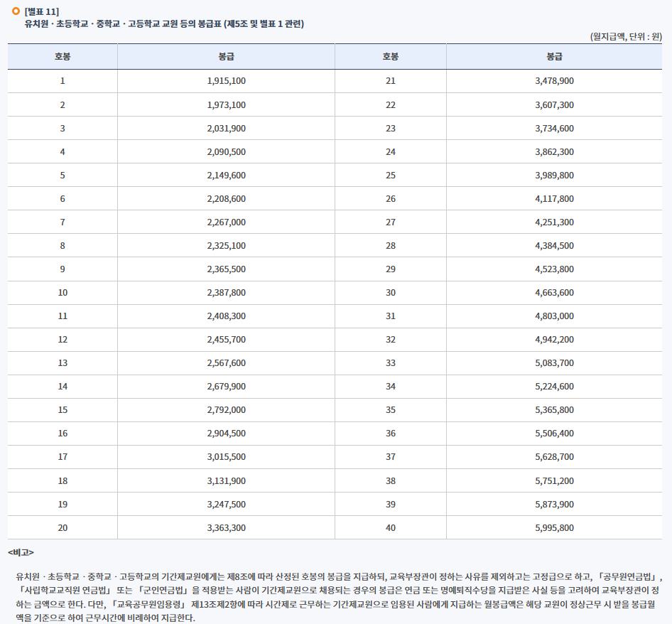Select salary cell 3,247,500
Screen dimensions: 672x624
click(227, 505)
